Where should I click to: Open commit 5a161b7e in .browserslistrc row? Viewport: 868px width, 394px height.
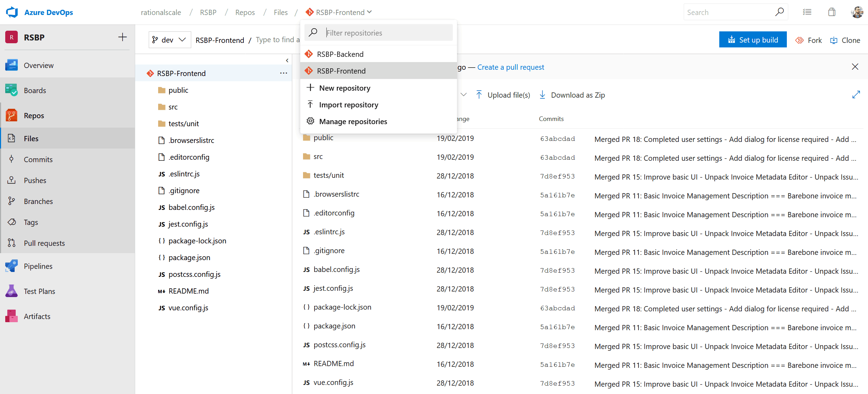(x=557, y=195)
